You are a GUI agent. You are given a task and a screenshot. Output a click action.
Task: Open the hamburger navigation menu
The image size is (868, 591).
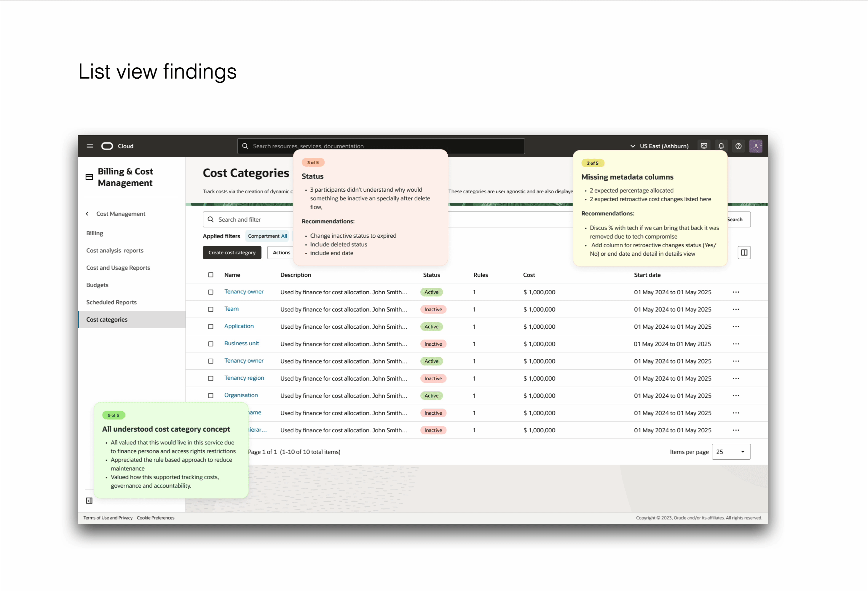[90, 146]
